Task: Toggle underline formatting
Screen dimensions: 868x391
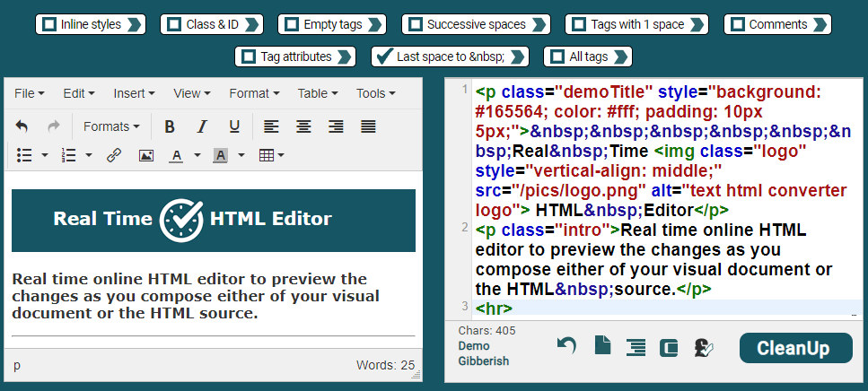Action: coord(234,126)
